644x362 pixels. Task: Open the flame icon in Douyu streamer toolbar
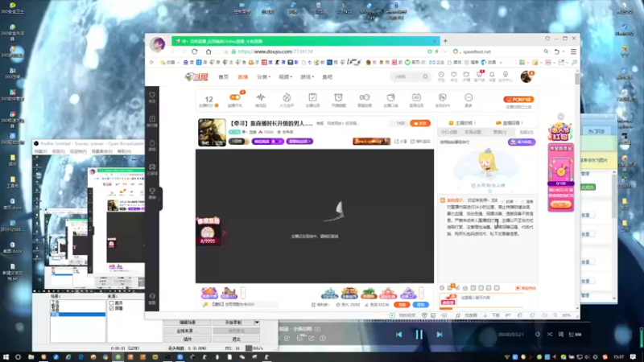pyautogui.click(x=287, y=97)
